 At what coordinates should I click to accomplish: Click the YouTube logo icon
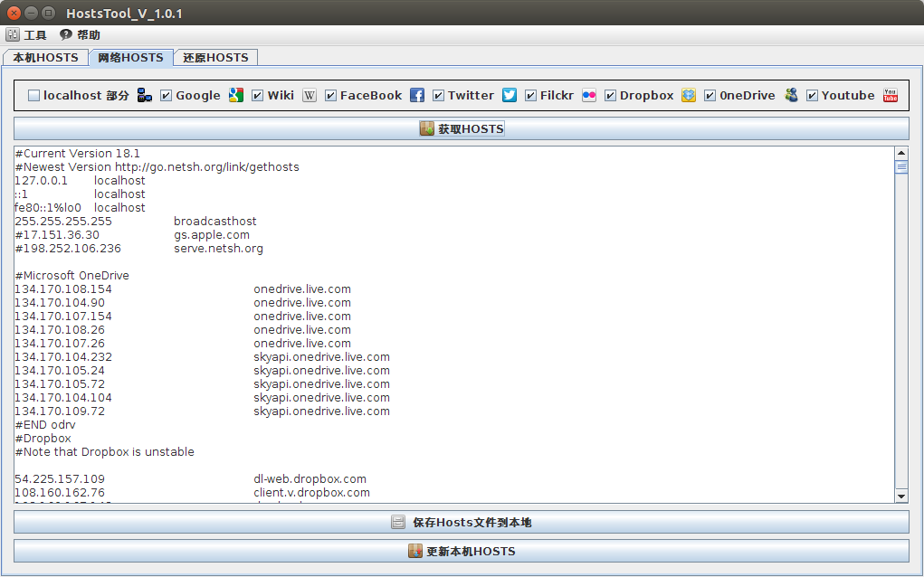click(x=891, y=95)
